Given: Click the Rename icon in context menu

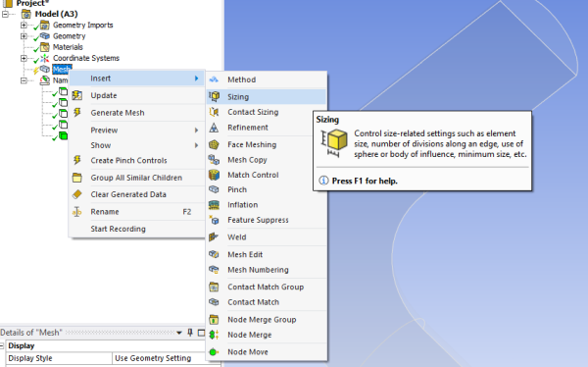Looking at the screenshot, I should pyautogui.click(x=76, y=212).
